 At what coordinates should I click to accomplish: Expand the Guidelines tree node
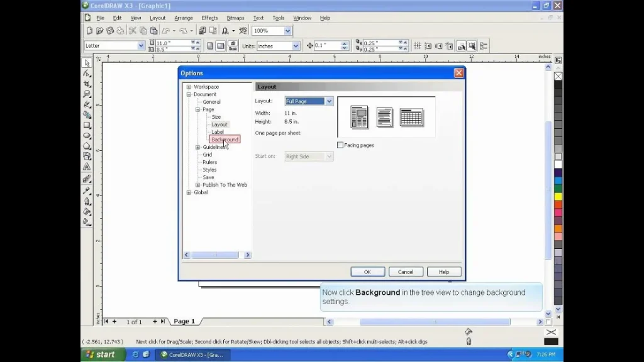197,147
